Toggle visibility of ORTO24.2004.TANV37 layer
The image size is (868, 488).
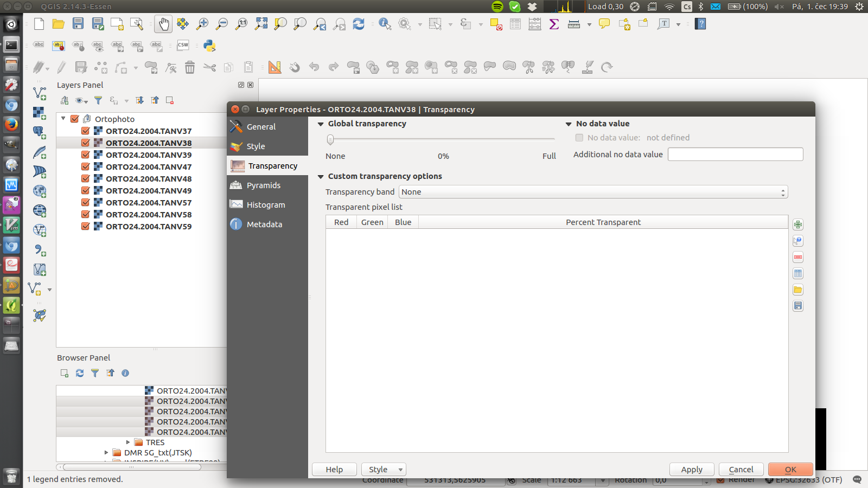85,131
